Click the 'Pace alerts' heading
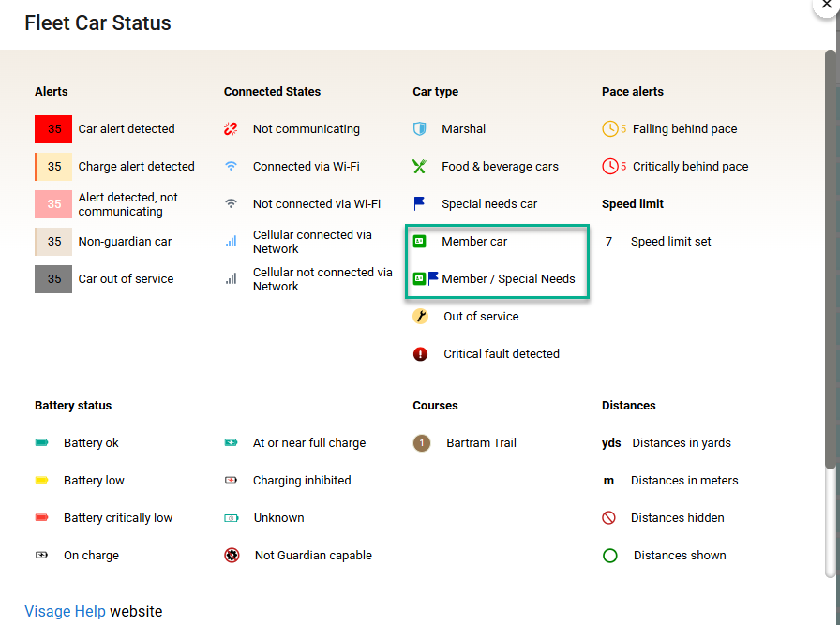 pyautogui.click(x=633, y=92)
